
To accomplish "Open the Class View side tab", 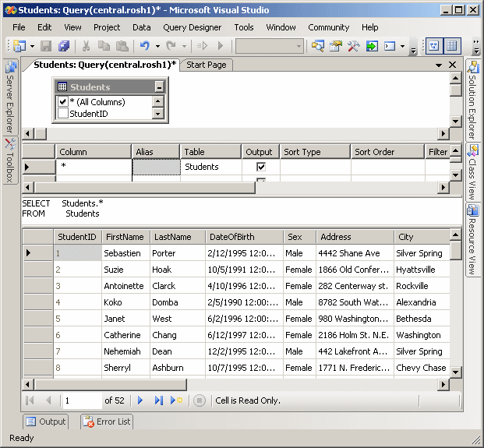I will coord(472,172).
